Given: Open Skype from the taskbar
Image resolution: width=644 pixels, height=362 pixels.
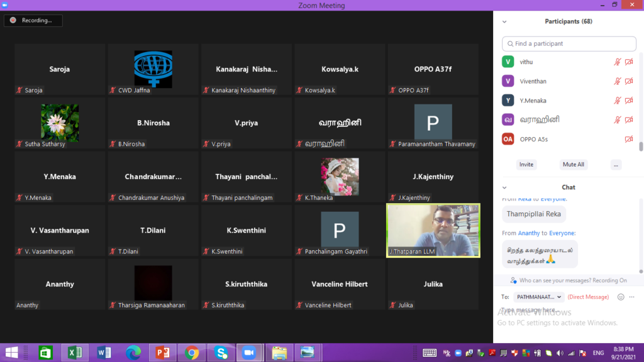Looking at the screenshot, I should tap(221, 353).
